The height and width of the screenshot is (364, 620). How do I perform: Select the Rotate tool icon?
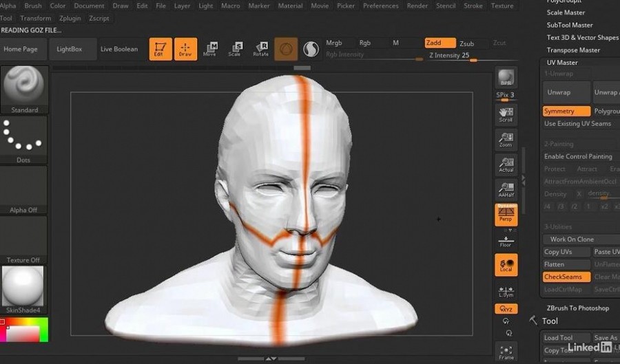(x=261, y=50)
